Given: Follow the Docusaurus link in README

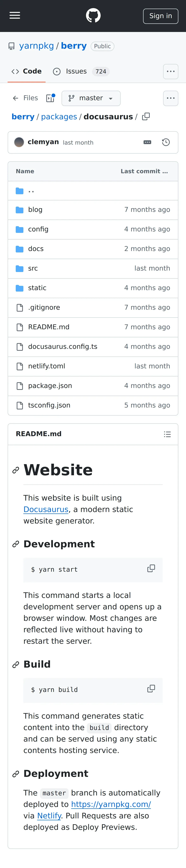Looking at the screenshot, I should tap(46, 509).
